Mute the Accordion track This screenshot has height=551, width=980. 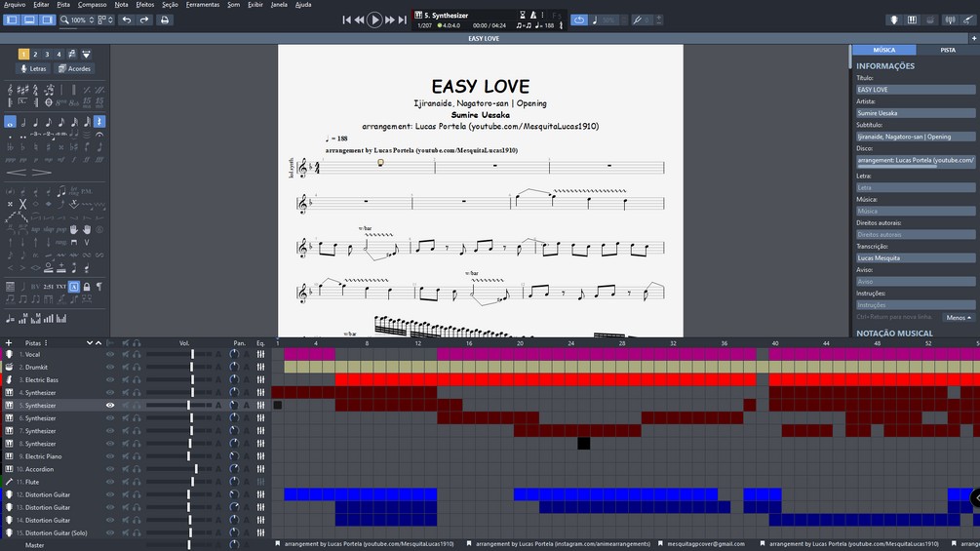tap(126, 469)
